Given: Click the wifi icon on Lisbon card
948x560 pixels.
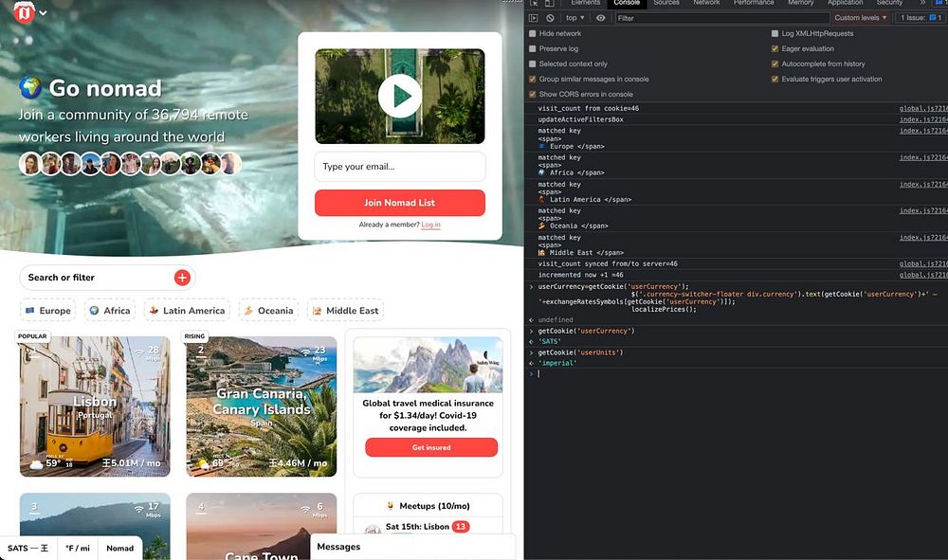Looking at the screenshot, I should tap(139, 352).
